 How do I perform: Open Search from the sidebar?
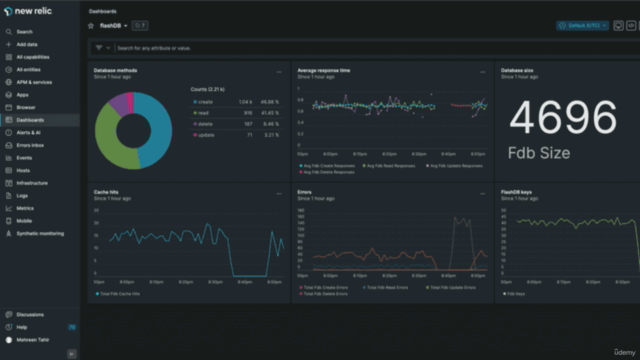tap(24, 32)
